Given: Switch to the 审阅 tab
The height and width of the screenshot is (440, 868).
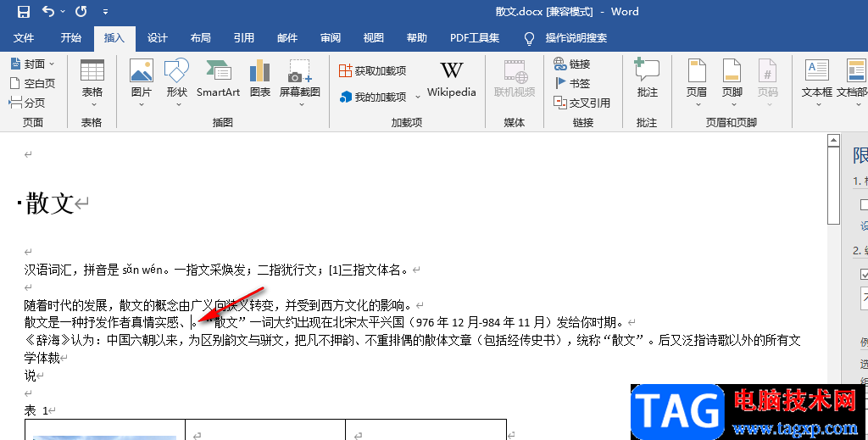Looking at the screenshot, I should pos(331,37).
